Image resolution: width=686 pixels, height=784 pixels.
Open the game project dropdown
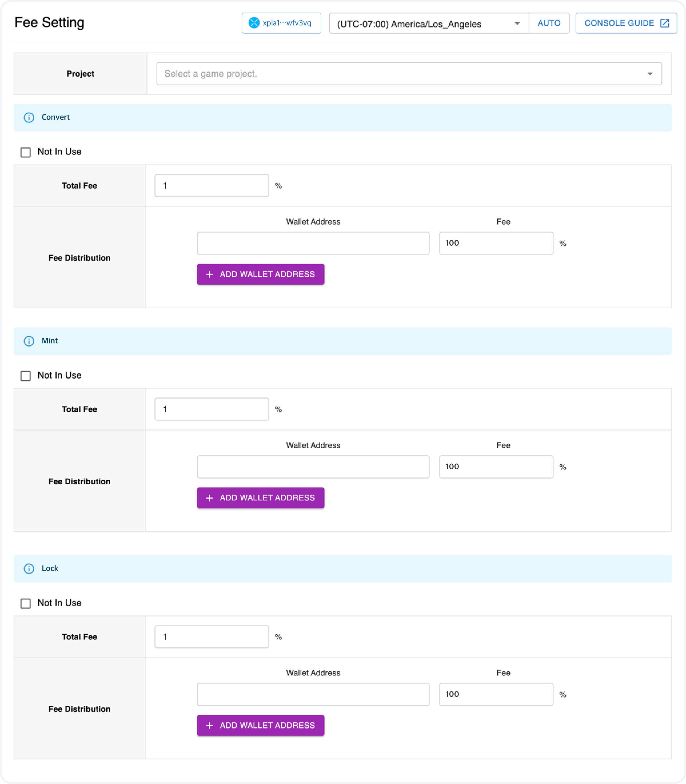pyautogui.click(x=408, y=73)
